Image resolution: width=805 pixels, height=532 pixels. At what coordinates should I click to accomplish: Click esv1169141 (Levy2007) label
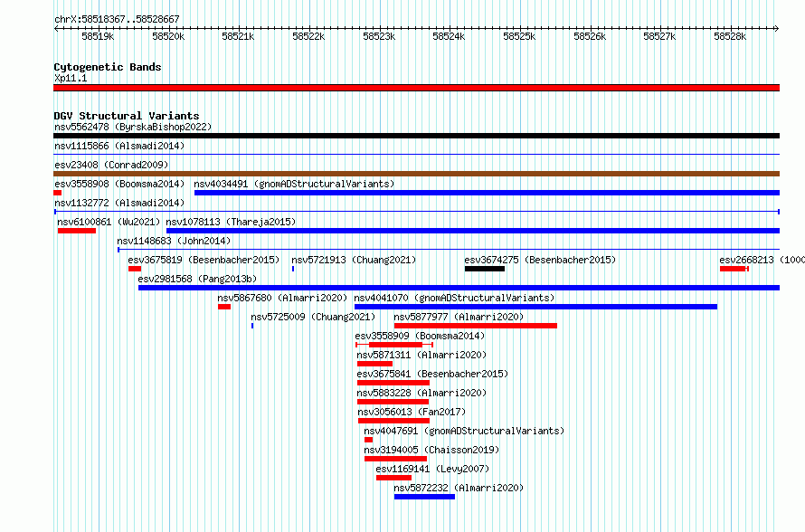[x=432, y=469]
